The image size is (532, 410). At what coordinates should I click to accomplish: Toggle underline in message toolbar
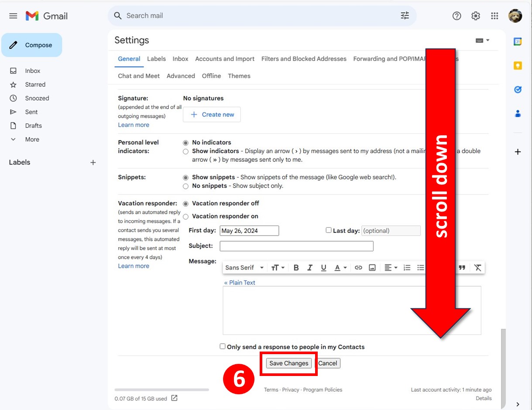pyautogui.click(x=323, y=268)
